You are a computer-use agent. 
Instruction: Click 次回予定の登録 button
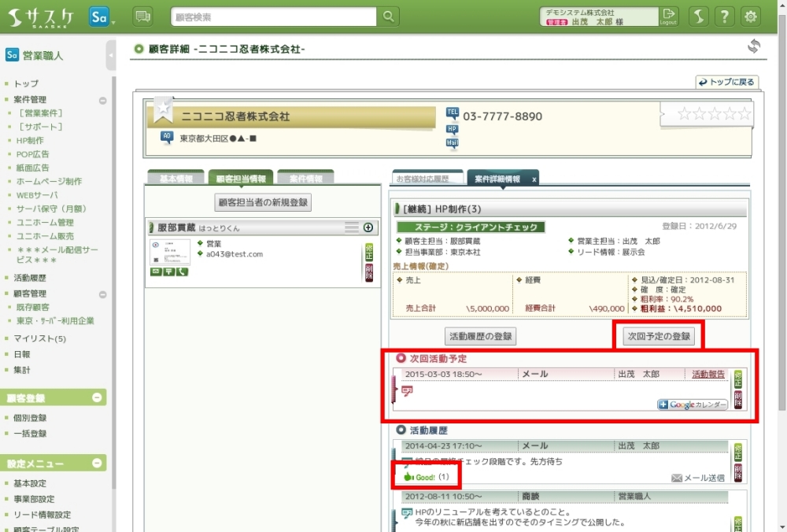point(659,336)
